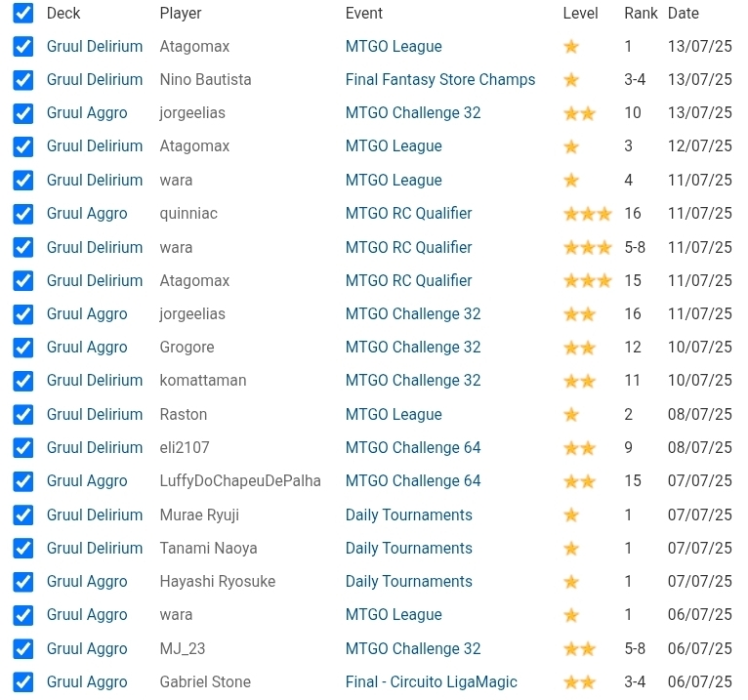Screen dimensions: 748x700
Task: Uncheck the Nino Bautista row checkbox
Action: coord(22,80)
